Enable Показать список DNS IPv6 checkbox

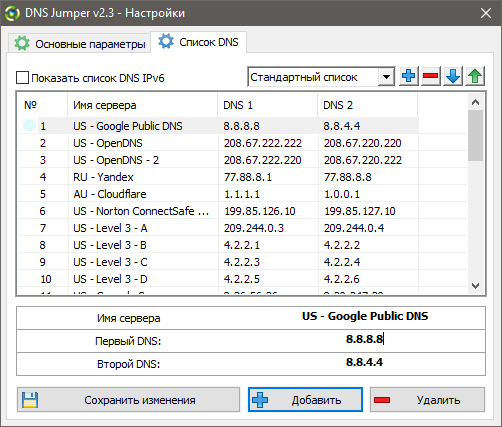[x=22, y=78]
